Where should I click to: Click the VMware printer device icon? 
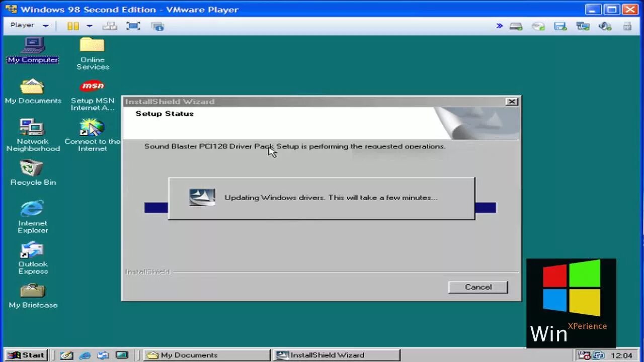click(x=627, y=26)
